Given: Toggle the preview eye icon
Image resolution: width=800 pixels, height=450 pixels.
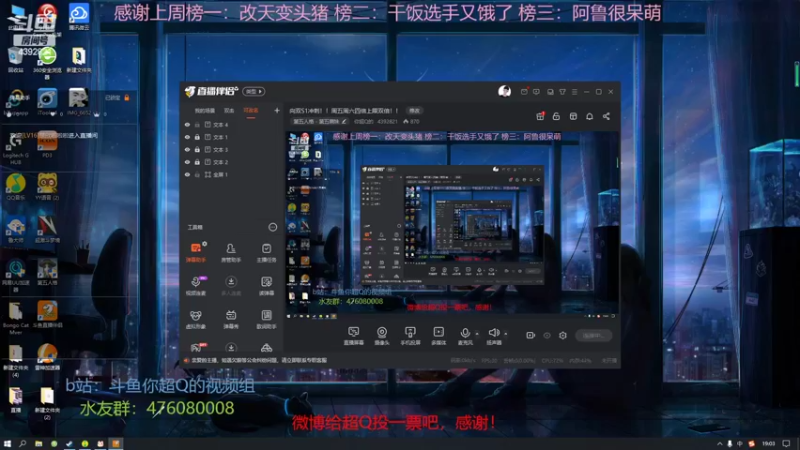Looking at the screenshot, I should (x=547, y=335).
